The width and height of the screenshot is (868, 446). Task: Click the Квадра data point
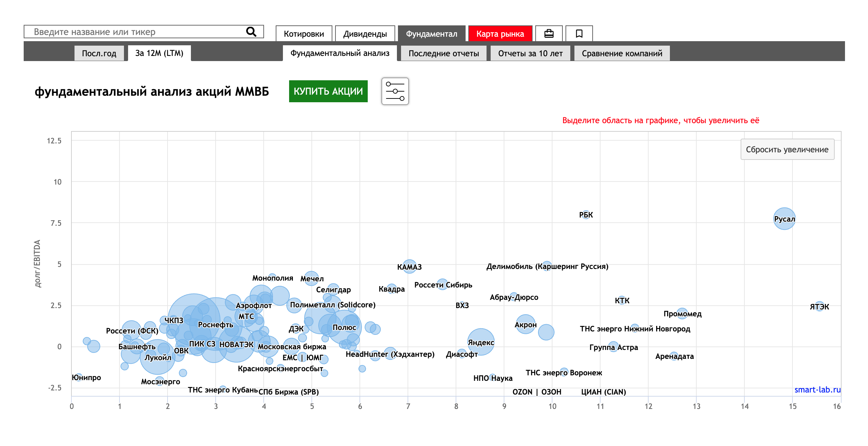tap(391, 289)
